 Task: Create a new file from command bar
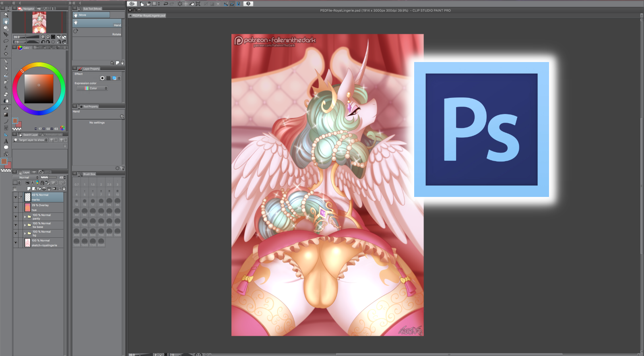[x=142, y=4]
